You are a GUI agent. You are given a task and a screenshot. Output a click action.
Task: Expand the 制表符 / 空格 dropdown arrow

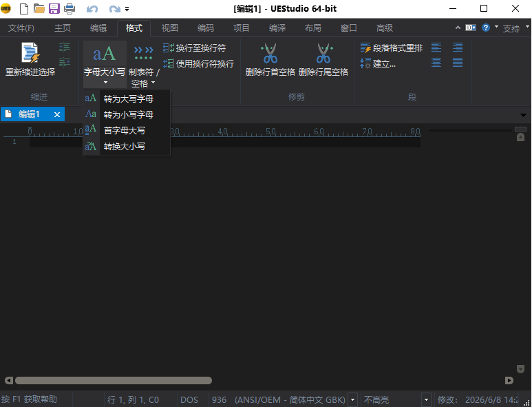click(x=153, y=83)
